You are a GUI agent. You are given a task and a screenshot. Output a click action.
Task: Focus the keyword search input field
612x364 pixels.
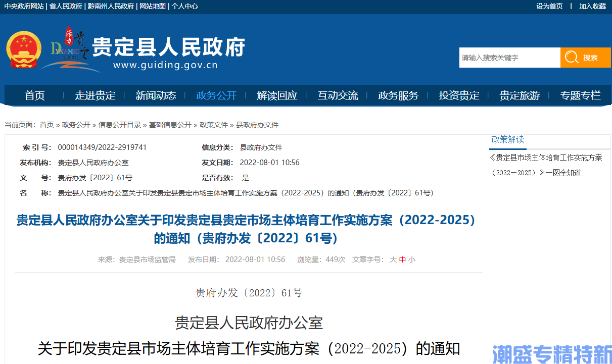point(509,58)
